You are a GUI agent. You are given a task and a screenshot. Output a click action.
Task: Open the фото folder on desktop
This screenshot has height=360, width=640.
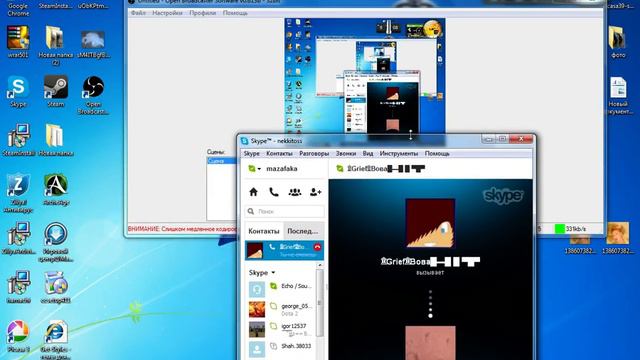(x=618, y=42)
